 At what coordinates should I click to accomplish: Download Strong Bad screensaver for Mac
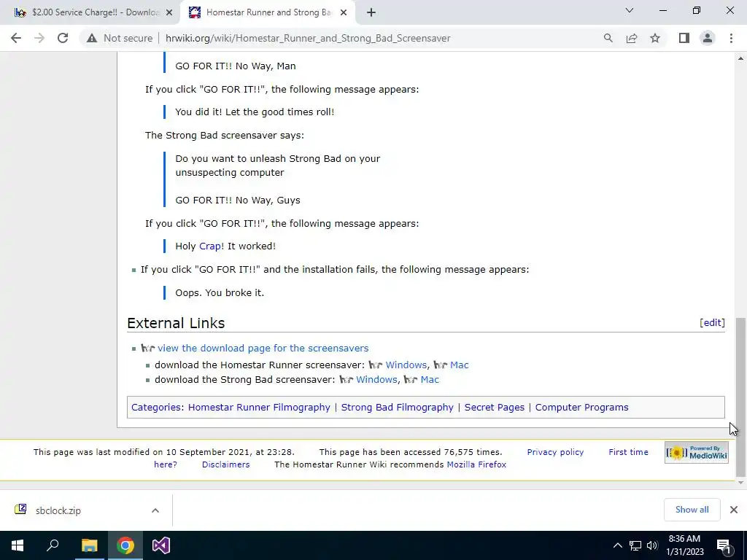tap(430, 379)
